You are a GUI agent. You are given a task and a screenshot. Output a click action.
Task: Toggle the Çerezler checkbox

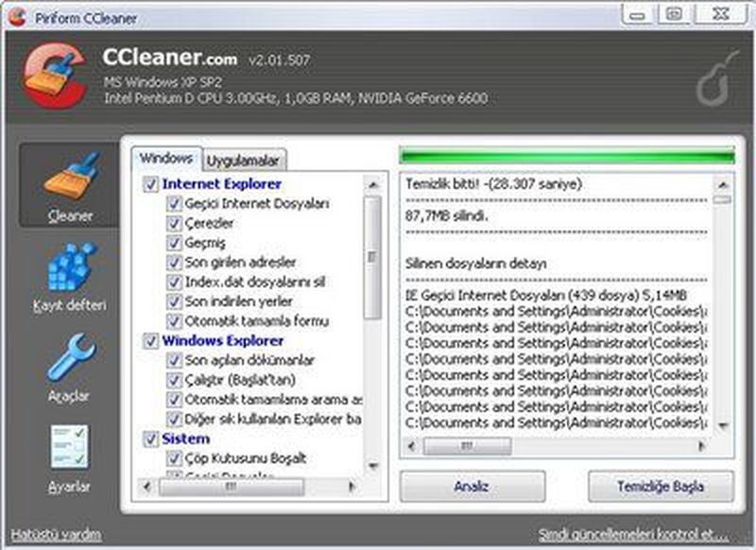click(174, 224)
